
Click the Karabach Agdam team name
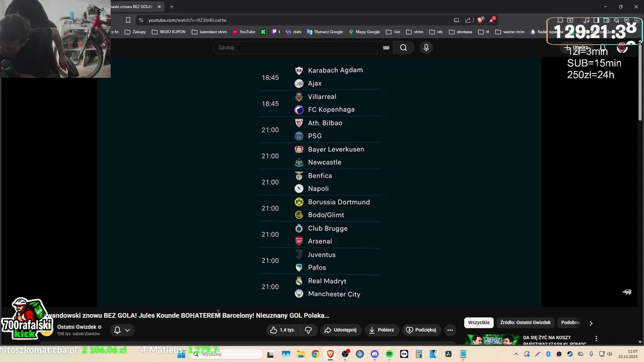335,70
